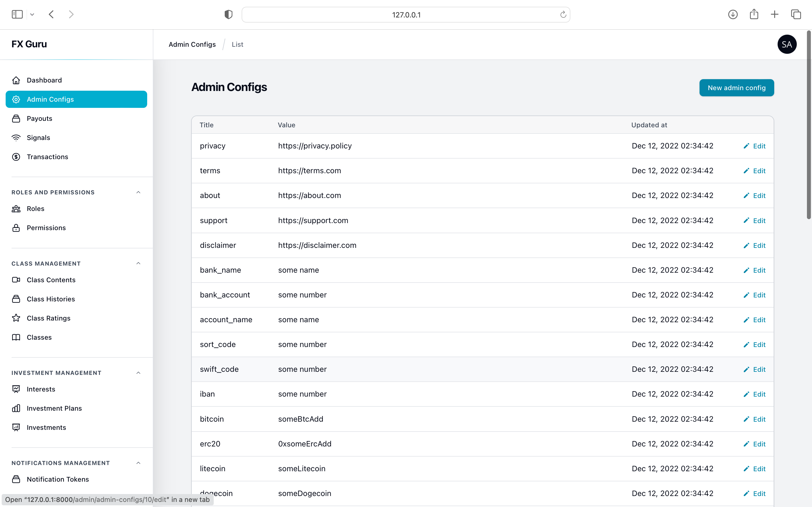The height and width of the screenshot is (507, 812).
Task: Click the Investment Plans chart icon
Action: (x=16, y=408)
